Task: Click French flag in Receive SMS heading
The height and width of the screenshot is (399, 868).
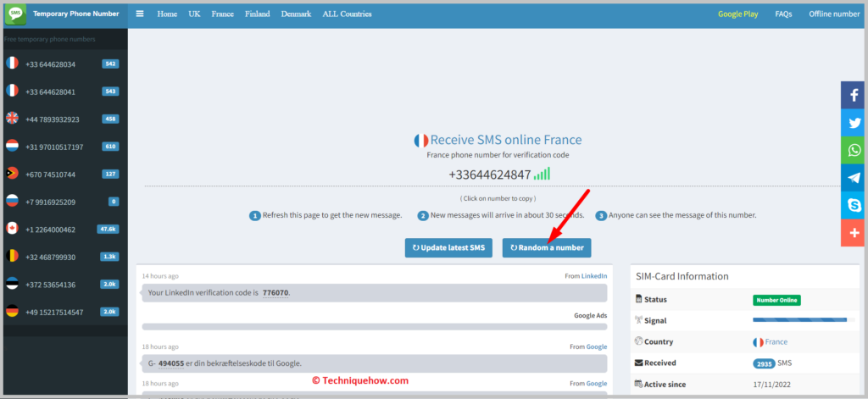Action: [x=421, y=140]
